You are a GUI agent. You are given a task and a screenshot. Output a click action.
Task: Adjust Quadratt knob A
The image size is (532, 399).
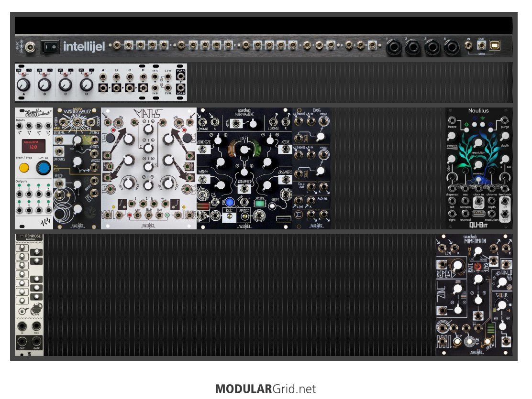coord(24,85)
